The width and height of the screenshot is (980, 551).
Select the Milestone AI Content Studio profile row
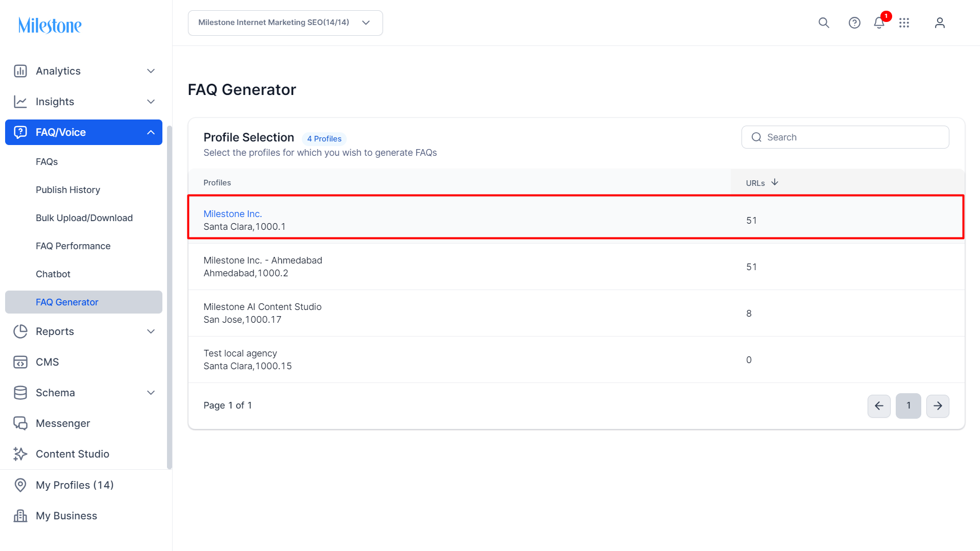[577, 314]
